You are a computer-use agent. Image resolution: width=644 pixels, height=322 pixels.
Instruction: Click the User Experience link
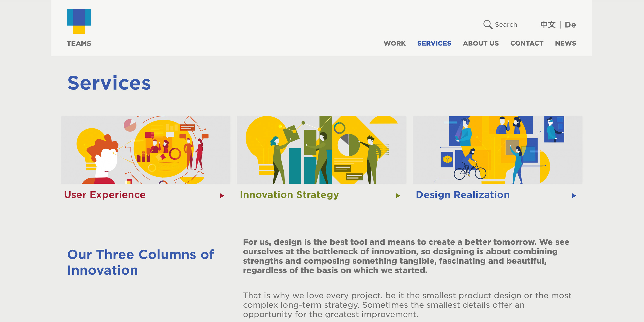pyautogui.click(x=105, y=195)
